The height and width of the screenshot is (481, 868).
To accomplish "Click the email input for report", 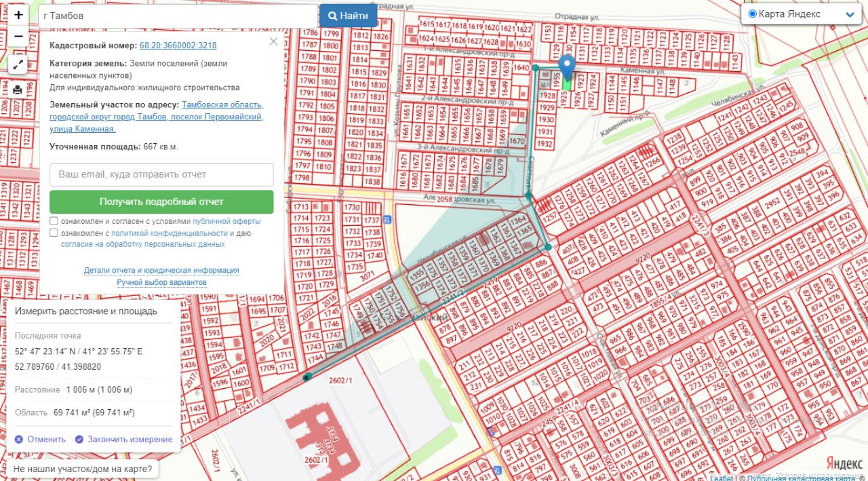I will (161, 174).
